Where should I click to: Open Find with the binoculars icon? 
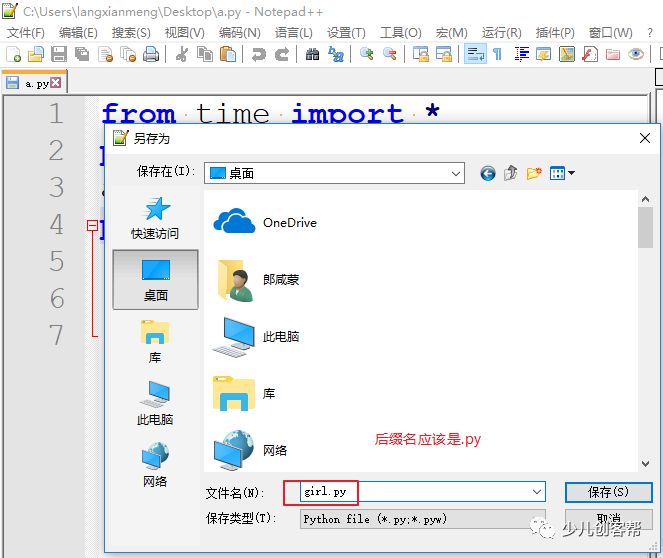coord(312,54)
